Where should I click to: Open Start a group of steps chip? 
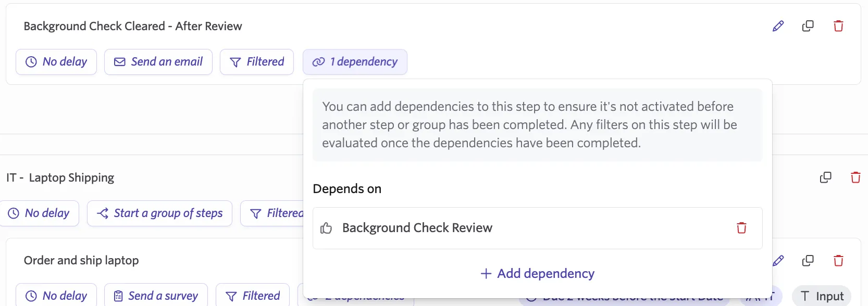click(159, 213)
